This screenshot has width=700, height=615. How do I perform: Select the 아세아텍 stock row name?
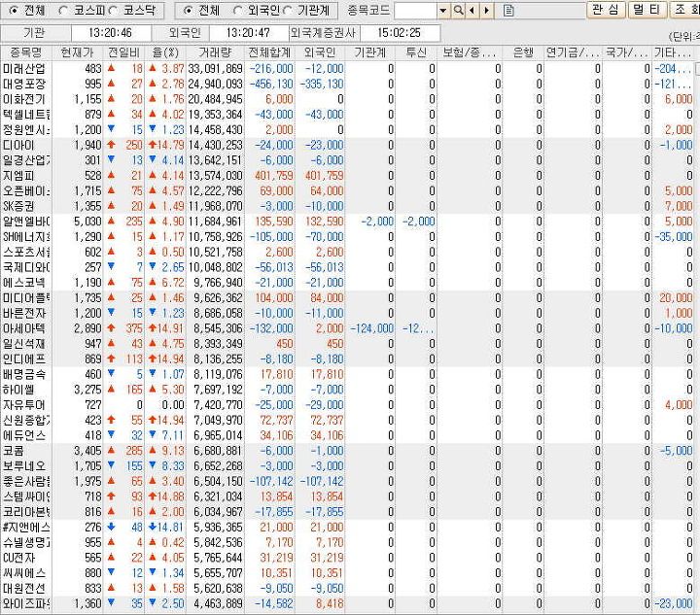pos(24,328)
